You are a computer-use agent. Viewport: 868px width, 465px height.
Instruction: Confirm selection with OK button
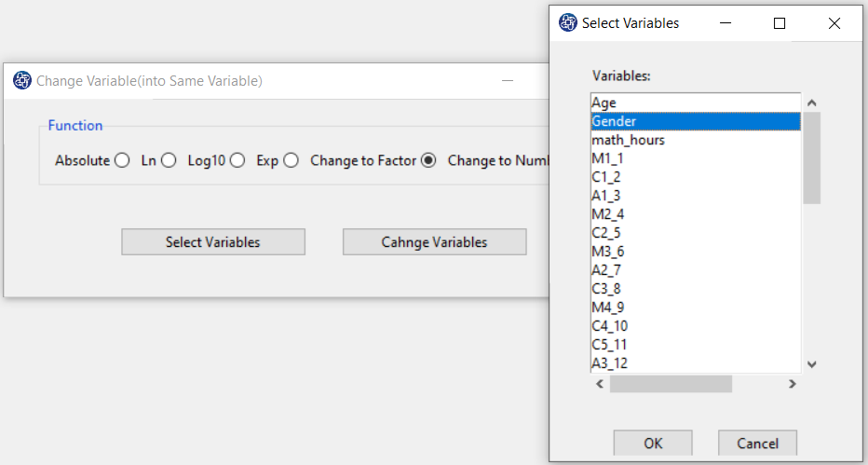tap(653, 444)
